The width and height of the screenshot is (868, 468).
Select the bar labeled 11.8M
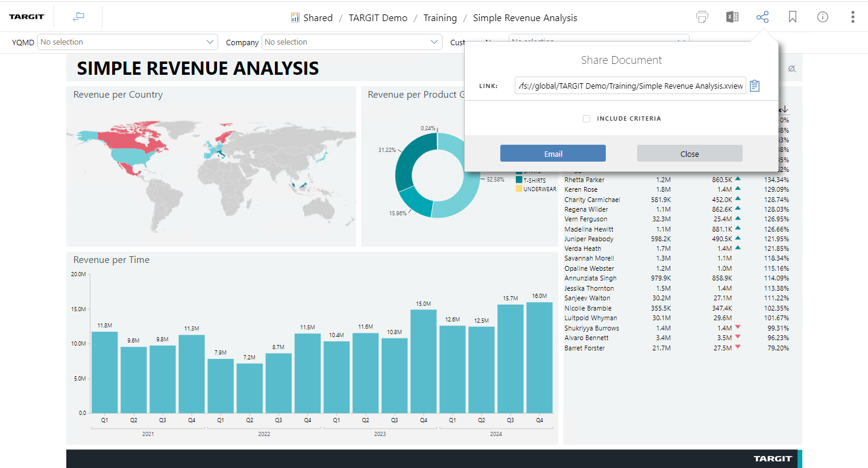105,372
